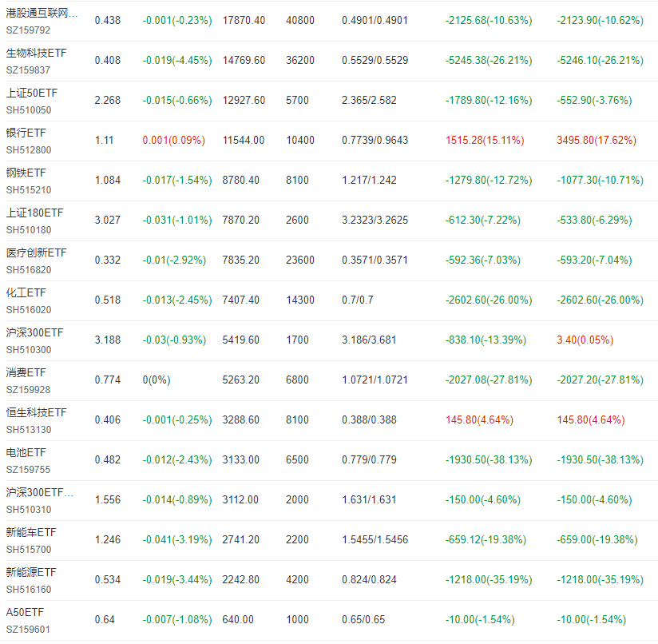
Task: Open 钢铁ETF fund name
Action: coord(26,173)
